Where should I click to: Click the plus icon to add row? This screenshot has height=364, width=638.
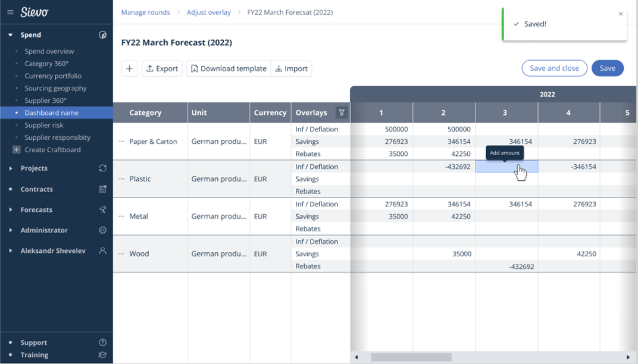tap(129, 68)
